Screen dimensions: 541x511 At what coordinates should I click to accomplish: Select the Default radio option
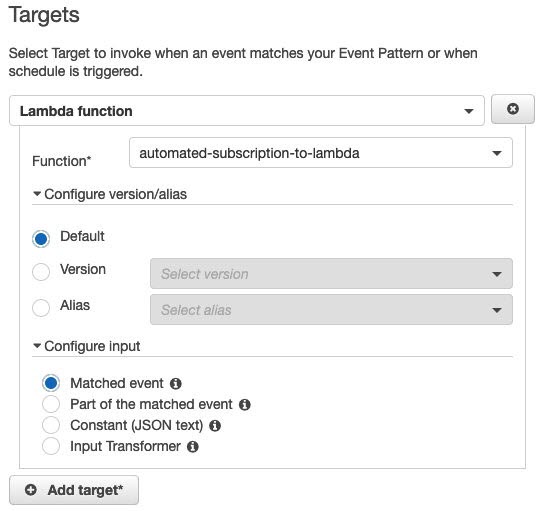pyautogui.click(x=41, y=239)
